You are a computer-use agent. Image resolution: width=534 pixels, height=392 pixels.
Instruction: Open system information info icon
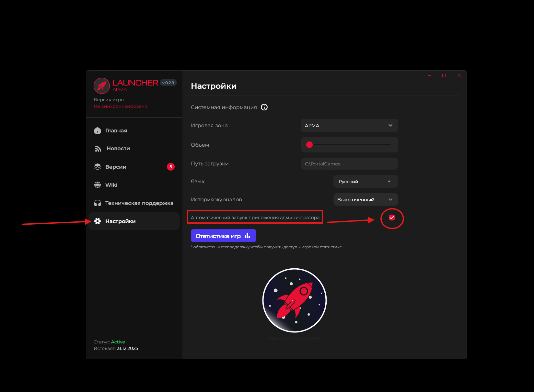coord(264,107)
